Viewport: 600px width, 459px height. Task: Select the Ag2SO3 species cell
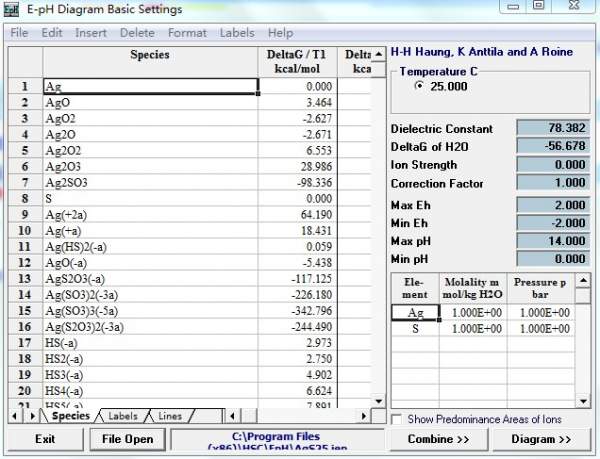pyautogui.click(x=150, y=182)
